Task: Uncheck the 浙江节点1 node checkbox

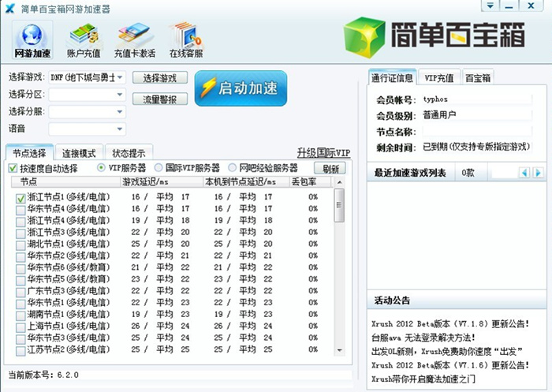Action: [x=21, y=198]
